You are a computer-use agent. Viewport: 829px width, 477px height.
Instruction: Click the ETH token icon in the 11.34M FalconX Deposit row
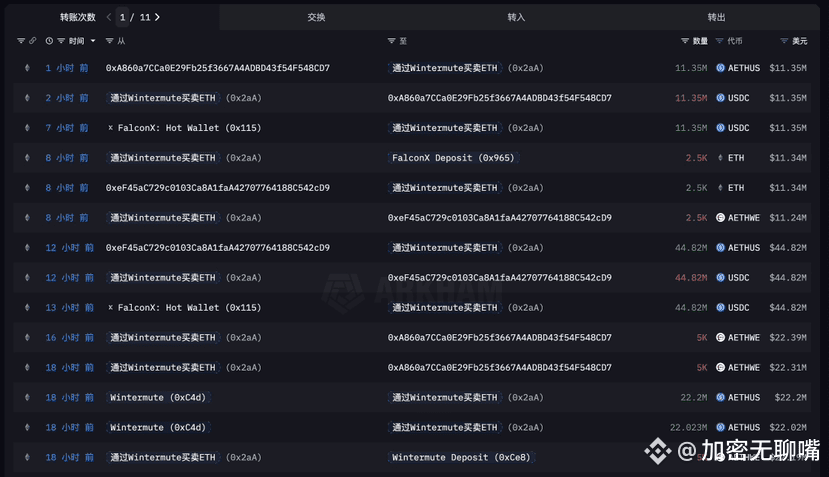720,158
